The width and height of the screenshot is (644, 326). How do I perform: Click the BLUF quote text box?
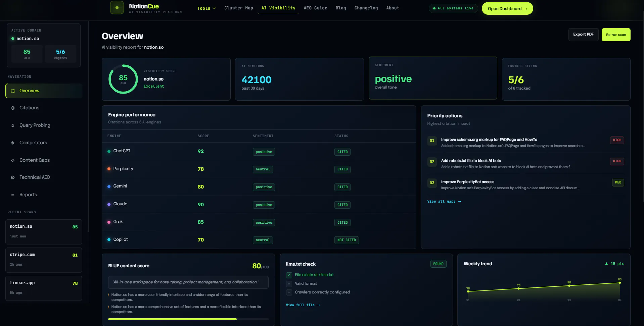pyautogui.click(x=188, y=282)
